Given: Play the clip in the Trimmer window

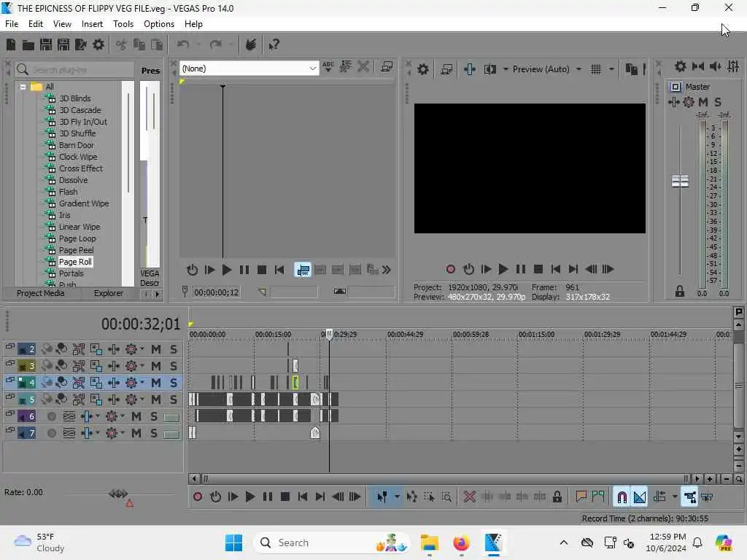Looking at the screenshot, I should pos(227,270).
